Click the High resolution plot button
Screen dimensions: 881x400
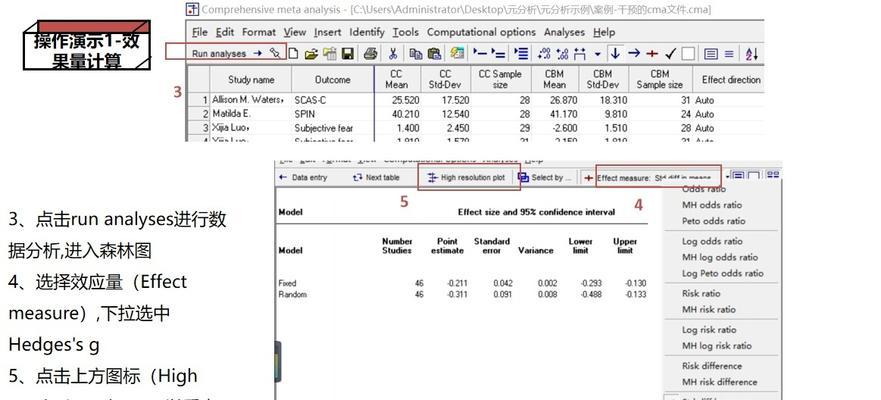tap(467, 178)
